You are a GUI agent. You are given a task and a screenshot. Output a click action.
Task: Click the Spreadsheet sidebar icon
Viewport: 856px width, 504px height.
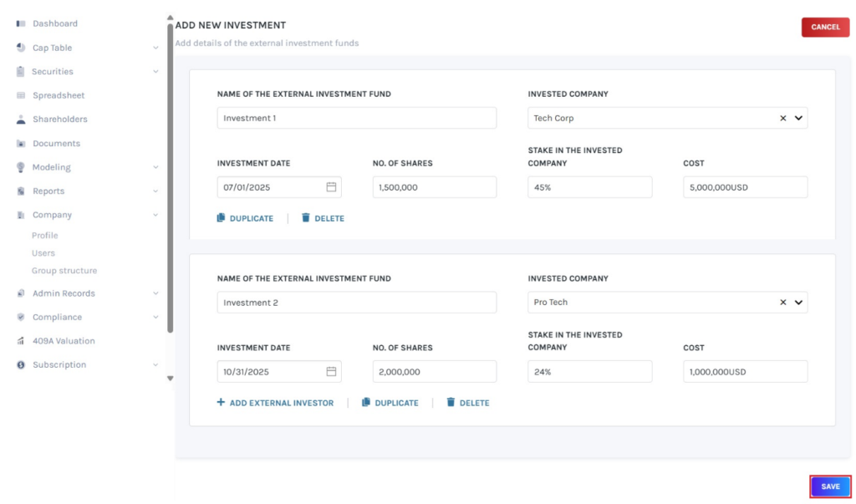(x=20, y=94)
